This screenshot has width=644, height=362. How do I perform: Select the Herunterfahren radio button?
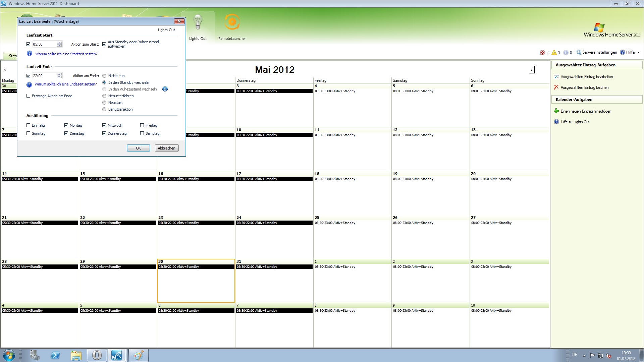pos(104,96)
